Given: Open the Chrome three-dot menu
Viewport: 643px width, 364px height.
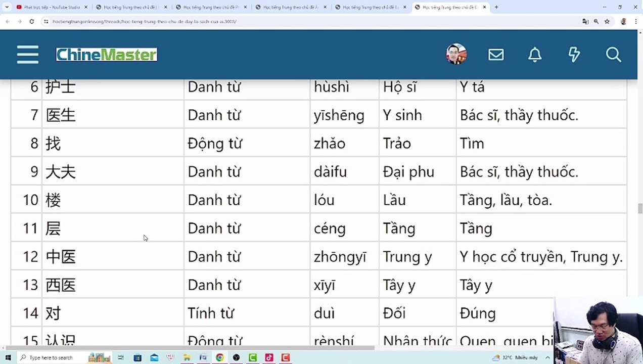Looking at the screenshot, I should (x=635, y=22).
